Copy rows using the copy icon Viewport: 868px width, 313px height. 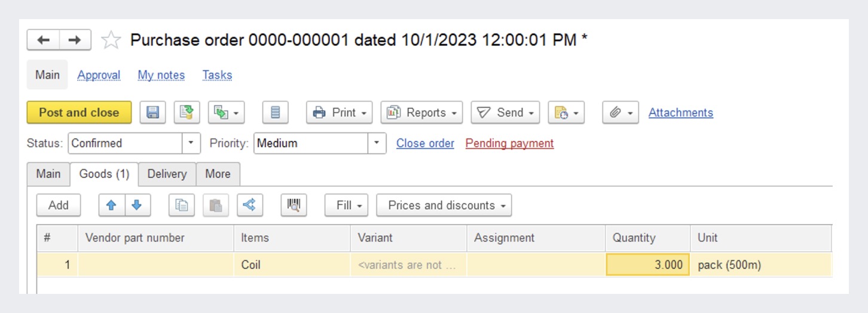click(x=182, y=205)
